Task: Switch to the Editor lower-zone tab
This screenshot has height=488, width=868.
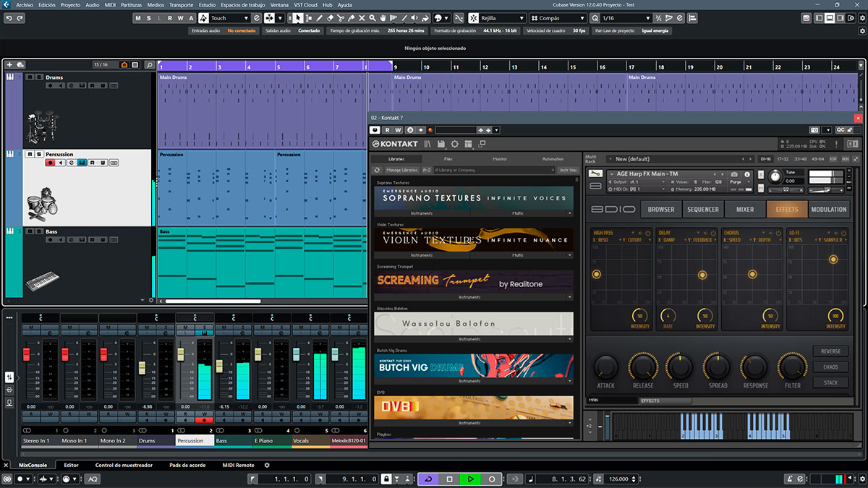Action: tap(72, 466)
